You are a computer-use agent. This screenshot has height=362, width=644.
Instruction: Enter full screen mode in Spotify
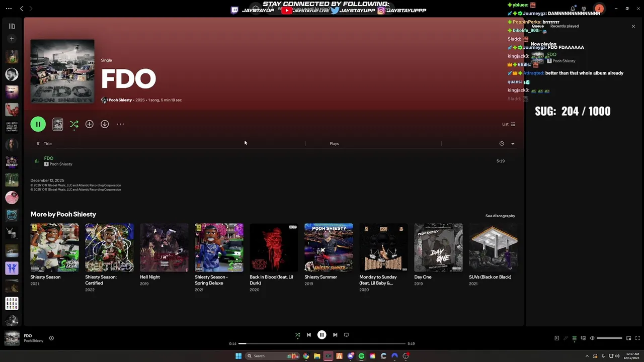pyautogui.click(x=637, y=338)
